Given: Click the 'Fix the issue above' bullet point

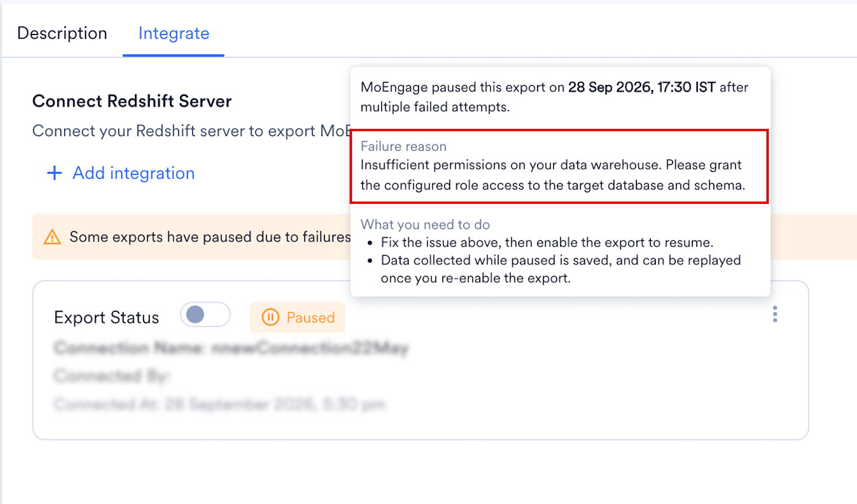Looking at the screenshot, I should click(547, 242).
